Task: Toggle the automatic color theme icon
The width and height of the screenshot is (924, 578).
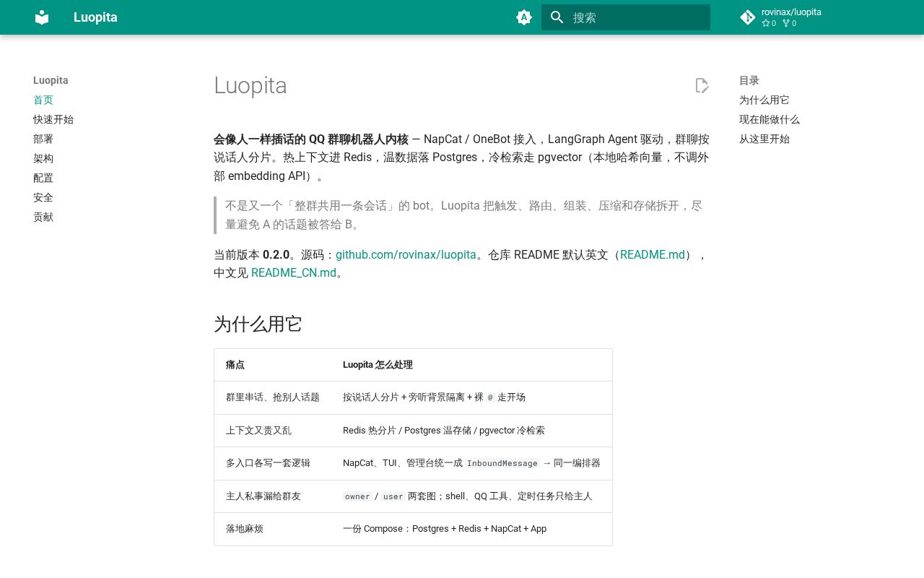Action: tap(524, 17)
